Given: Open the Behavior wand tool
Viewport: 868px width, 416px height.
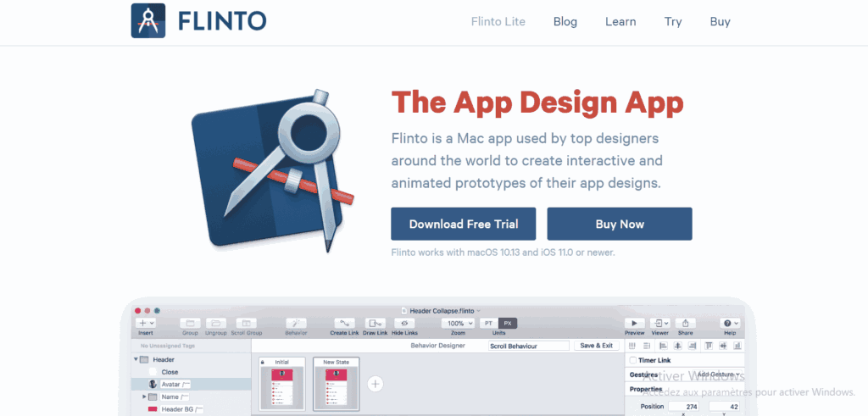Looking at the screenshot, I should [296, 323].
